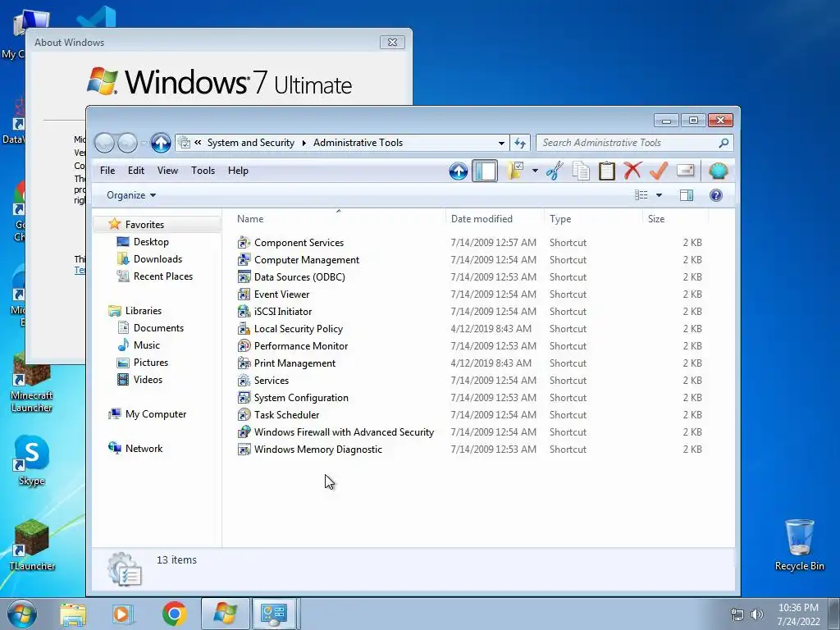Select Local Security Policy shortcut
The image size is (840, 630).
tap(299, 329)
